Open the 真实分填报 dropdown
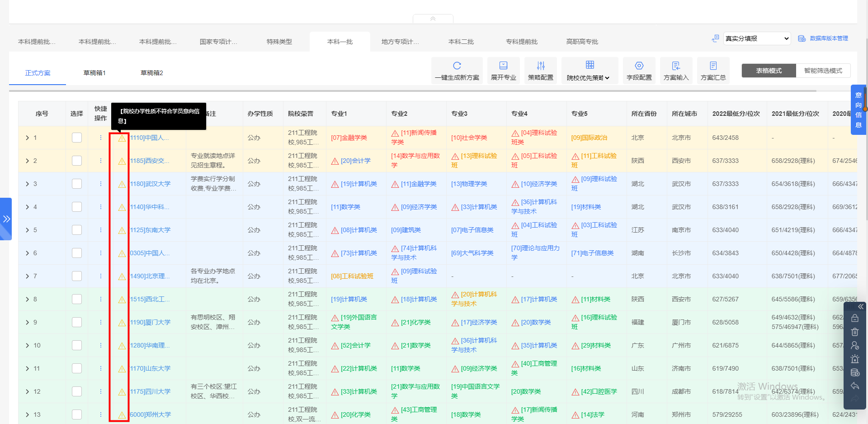Screen dimensions: 868x424 (757, 38)
